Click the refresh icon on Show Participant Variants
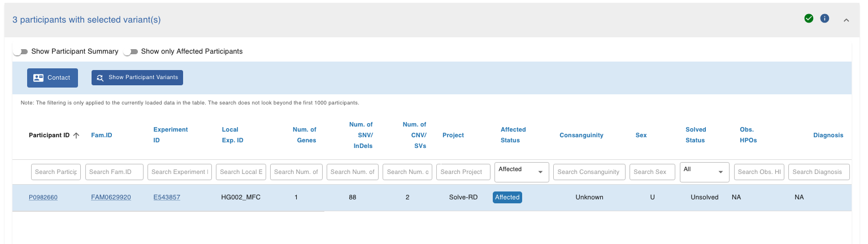Screen dimensions: 868x244 click(x=100, y=78)
